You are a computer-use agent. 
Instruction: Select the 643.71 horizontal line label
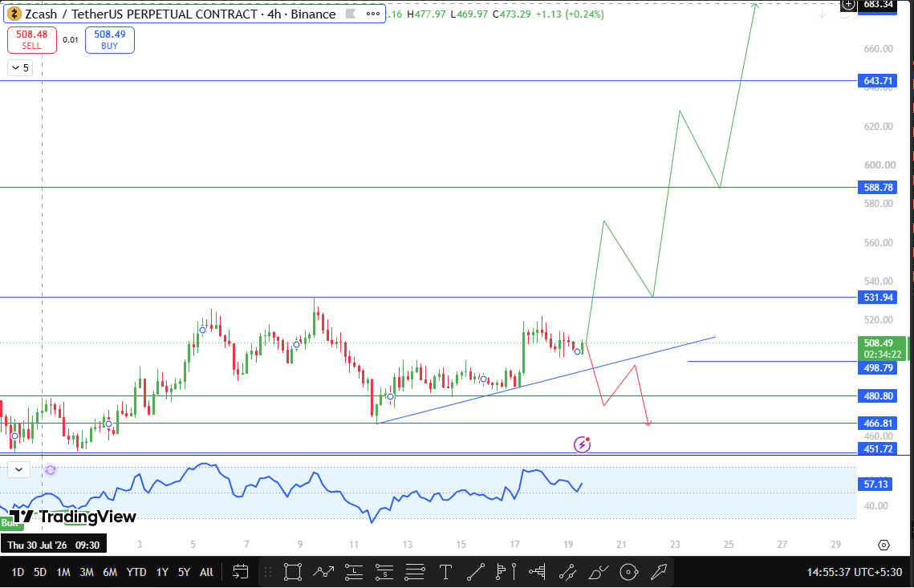pyautogui.click(x=878, y=80)
